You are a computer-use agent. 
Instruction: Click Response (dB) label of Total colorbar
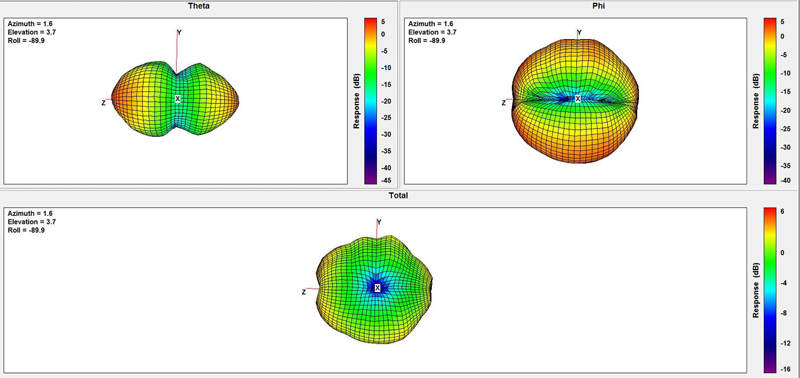(756, 291)
